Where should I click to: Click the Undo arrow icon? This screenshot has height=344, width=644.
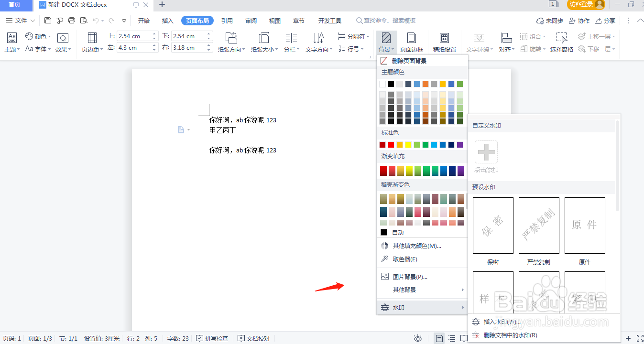(x=96, y=21)
